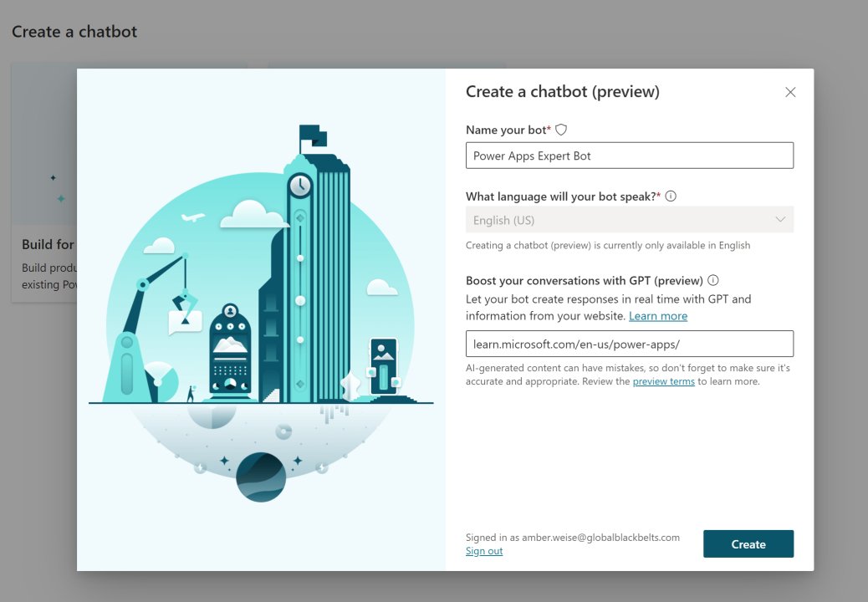This screenshot has width=868, height=602.
Task: Click the "Create a chatbot" page heading
Action: click(x=74, y=31)
